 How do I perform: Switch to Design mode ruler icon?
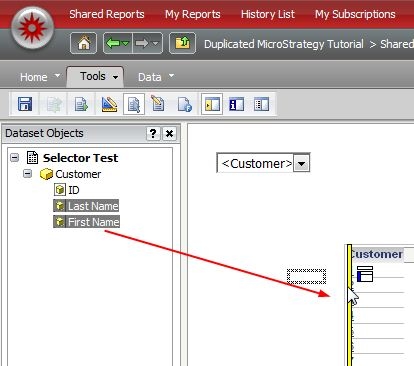coord(109,104)
